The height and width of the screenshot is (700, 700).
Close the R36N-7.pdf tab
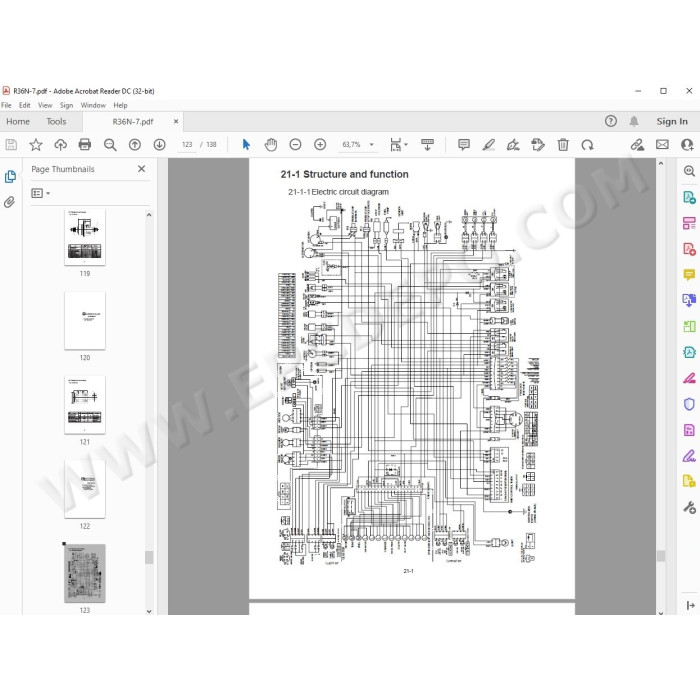tap(176, 121)
